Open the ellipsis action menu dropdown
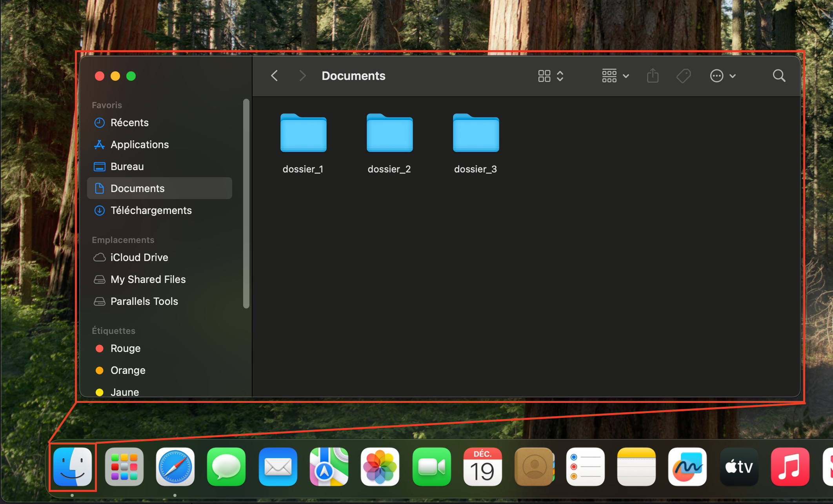The image size is (833, 504). [x=722, y=76]
